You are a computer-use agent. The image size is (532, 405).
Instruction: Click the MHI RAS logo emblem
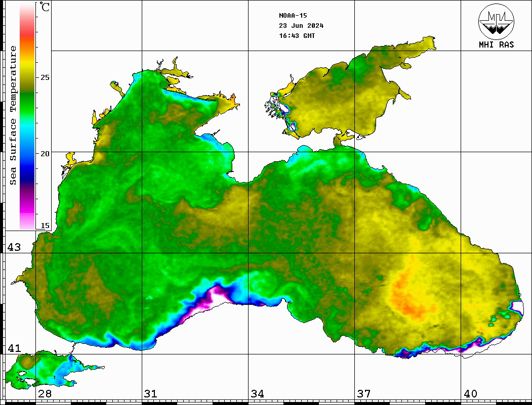coord(496,21)
